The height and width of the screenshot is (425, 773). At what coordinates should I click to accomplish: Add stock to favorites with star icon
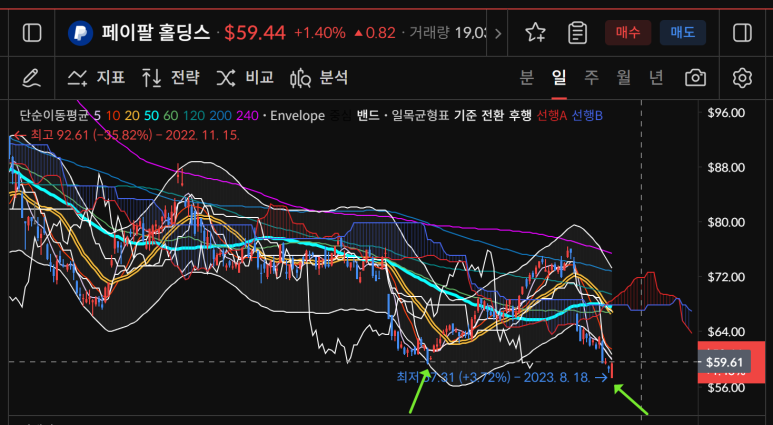coord(535,33)
